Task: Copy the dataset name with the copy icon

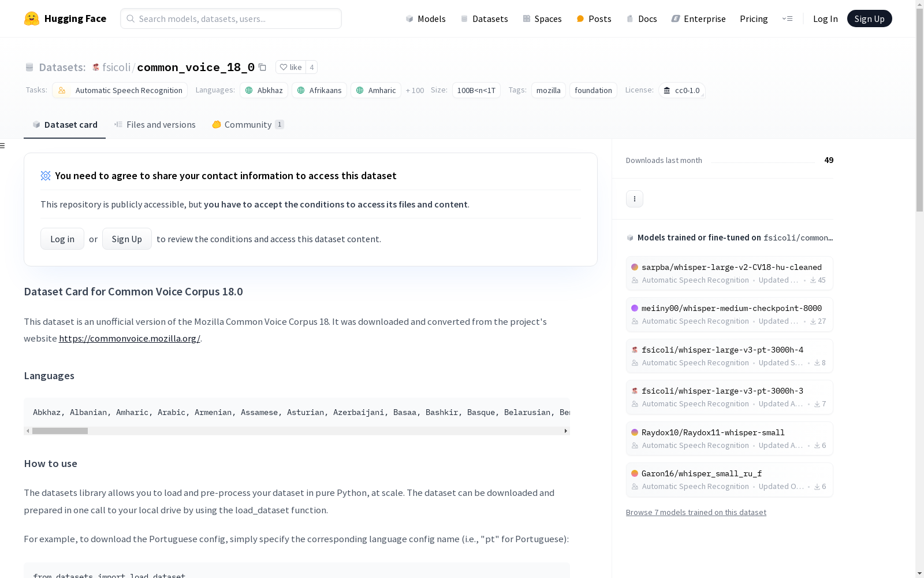Action: [262, 67]
